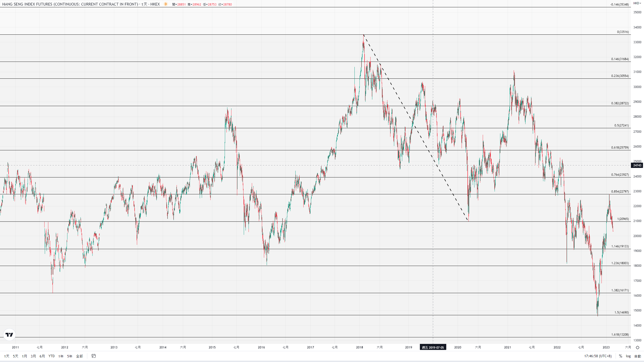Open timezone menu showing UTC+8
Image resolution: width=644 pixels, height=362 pixels.
(x=598, y=356)
